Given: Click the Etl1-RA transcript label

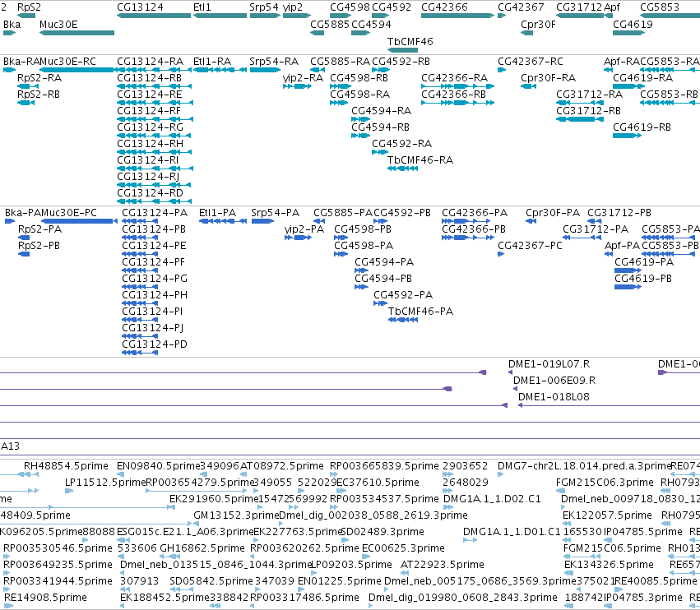Looking at the screenshot, I should pos(212,62).
